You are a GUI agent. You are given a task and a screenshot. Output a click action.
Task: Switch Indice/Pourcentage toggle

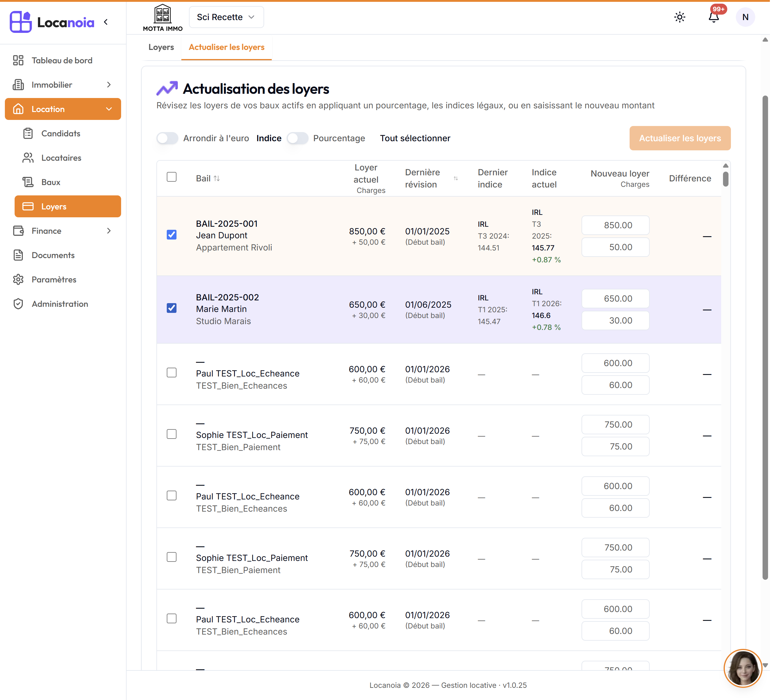point(298,138)
